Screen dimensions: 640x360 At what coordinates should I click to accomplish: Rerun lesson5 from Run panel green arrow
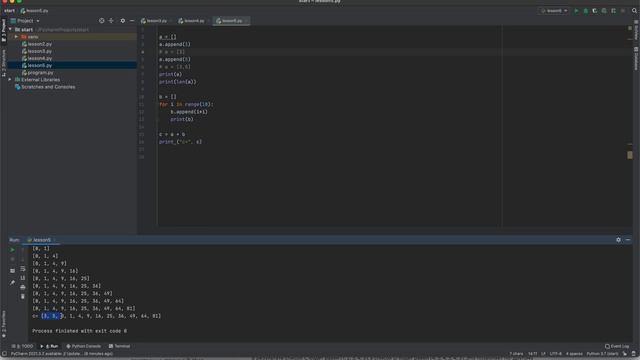[12, 250]
